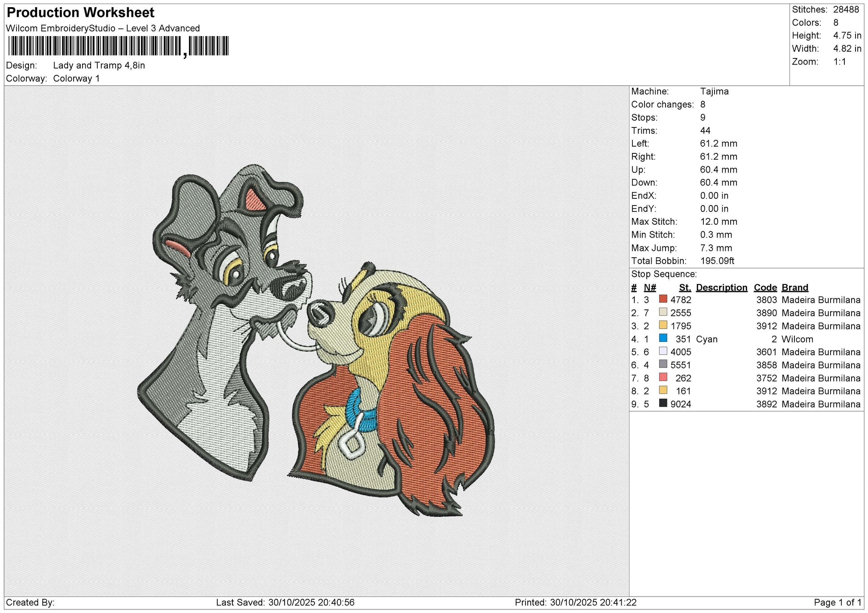Click the "Wilcom" brand in stop 4

tap(797, 339)
